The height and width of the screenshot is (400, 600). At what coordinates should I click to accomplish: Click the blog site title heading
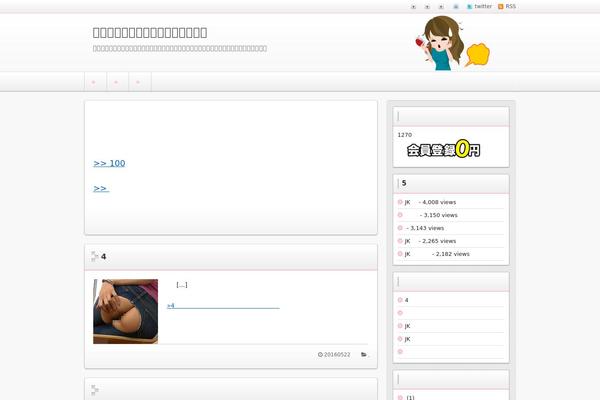tap(150, 33)
